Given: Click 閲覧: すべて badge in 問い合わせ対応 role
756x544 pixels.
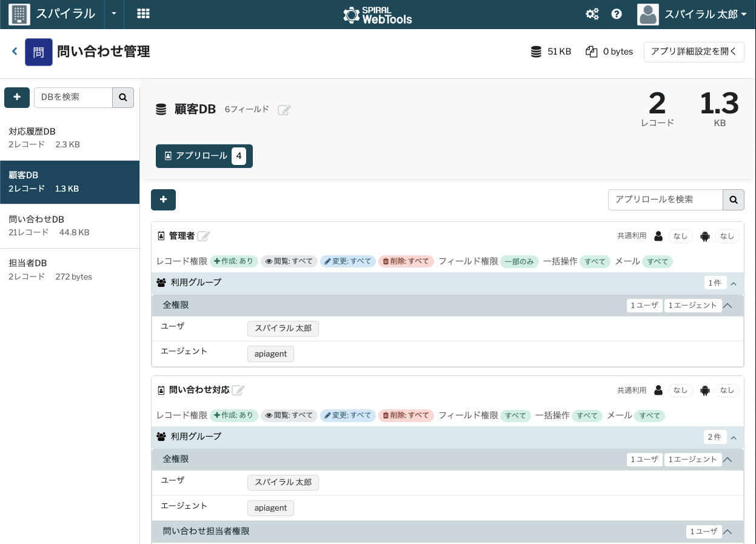Looking at the screenshot, I should (x=289, y=415).
